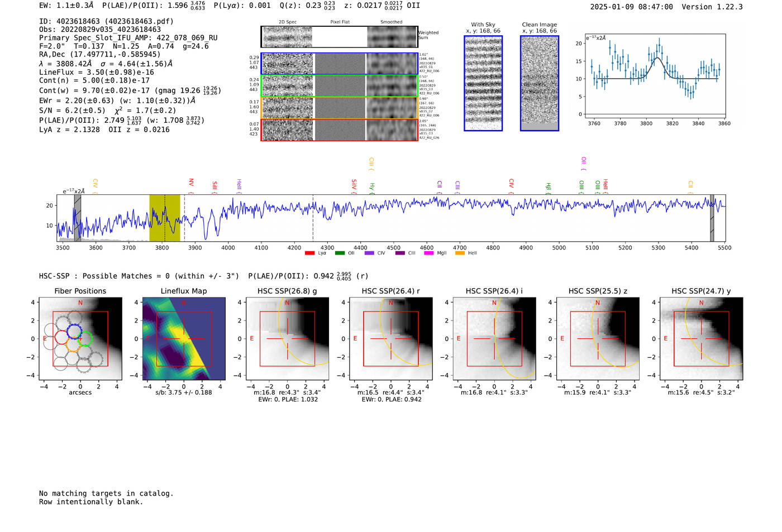
Task: Click the red NV line label
Action: point(191,186)
